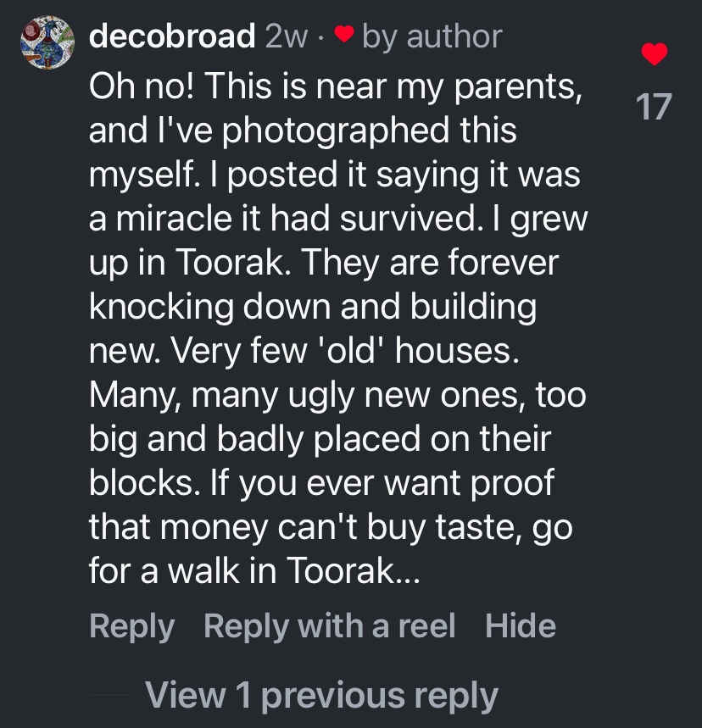Click the opening words 'Oh no!' in comment
Viewport: 702px width, 728px height.
pos(142,86)
